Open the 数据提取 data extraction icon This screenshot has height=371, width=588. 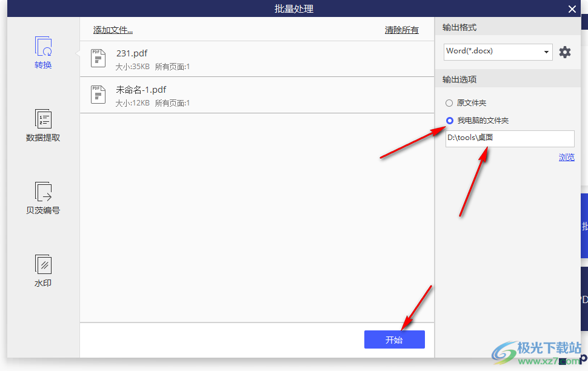point(43,119)
